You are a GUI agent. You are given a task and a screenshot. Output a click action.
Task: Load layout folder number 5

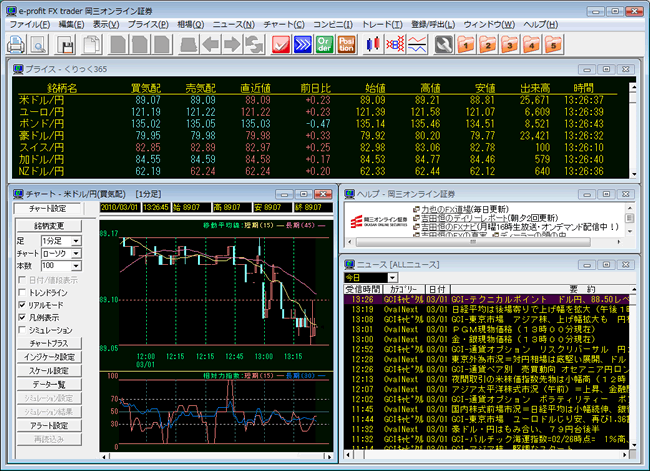pyautogui.click(x=553, y=44)
